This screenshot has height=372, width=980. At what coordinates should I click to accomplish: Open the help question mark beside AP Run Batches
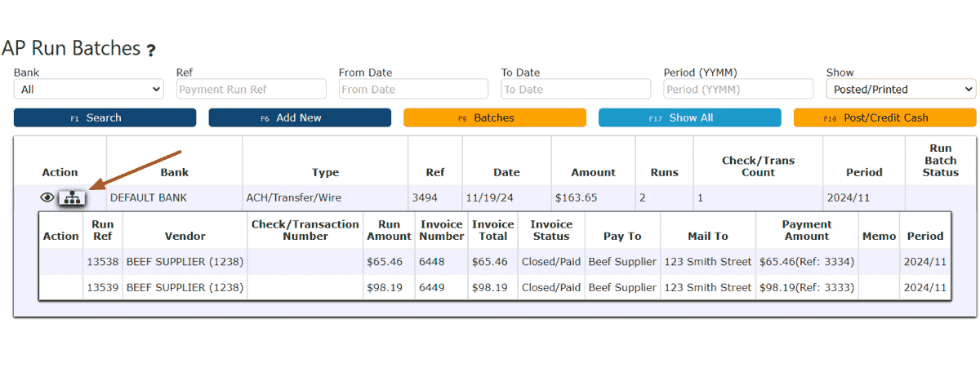pyautogui.click(x=151, y=51)
